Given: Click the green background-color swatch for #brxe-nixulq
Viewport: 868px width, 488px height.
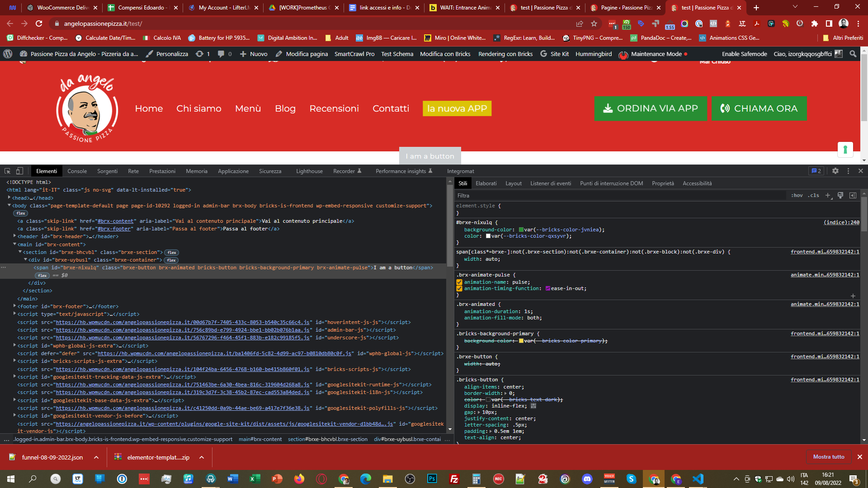Looking at the screenshot, I should coord(521,230).
